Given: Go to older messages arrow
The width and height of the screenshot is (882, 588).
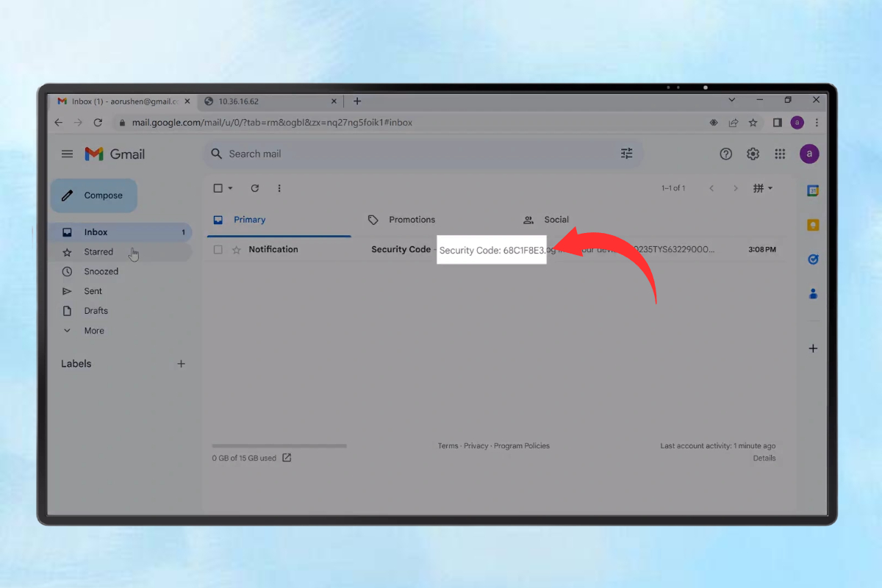Looking at the screenshot, I should (736, 188).
